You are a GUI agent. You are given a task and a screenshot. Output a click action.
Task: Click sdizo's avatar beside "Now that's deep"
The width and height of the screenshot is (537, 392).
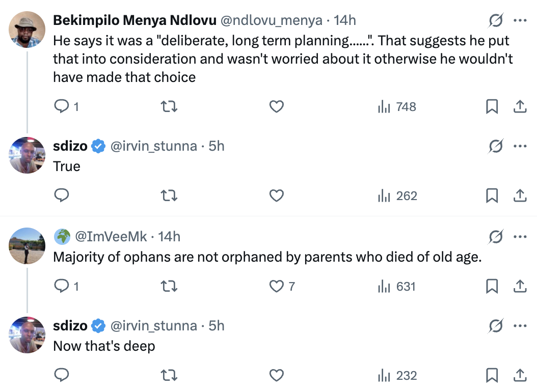coord(28,334)
